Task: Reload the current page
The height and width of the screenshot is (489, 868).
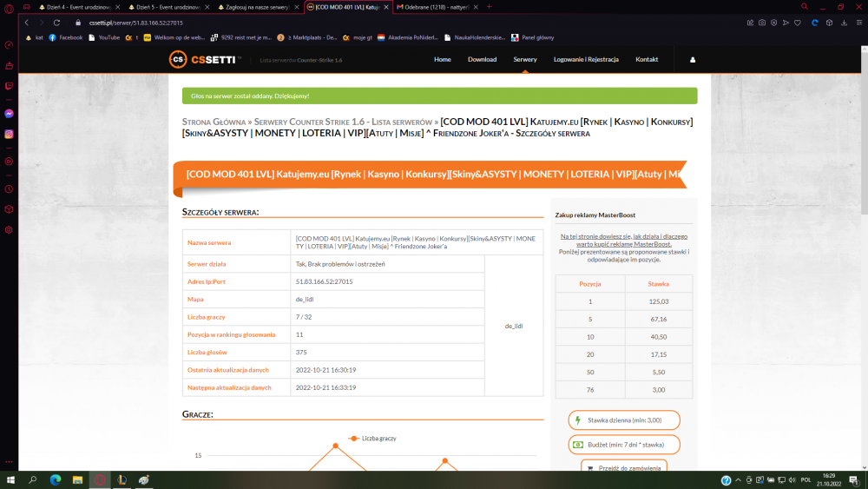Action: point(56,23)
